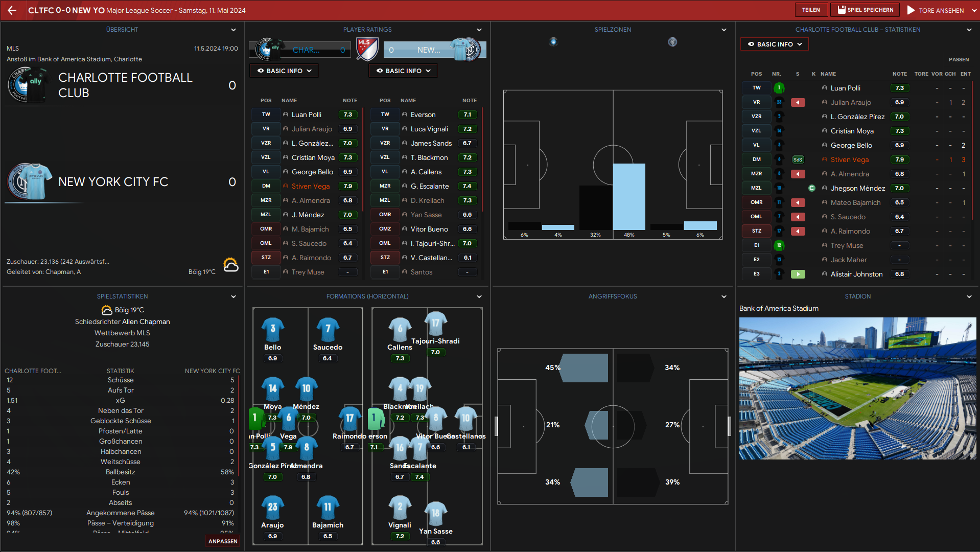Toggle the eye in New York ratings Basic Info
The image size is (980, 552).
pos(380,71)
